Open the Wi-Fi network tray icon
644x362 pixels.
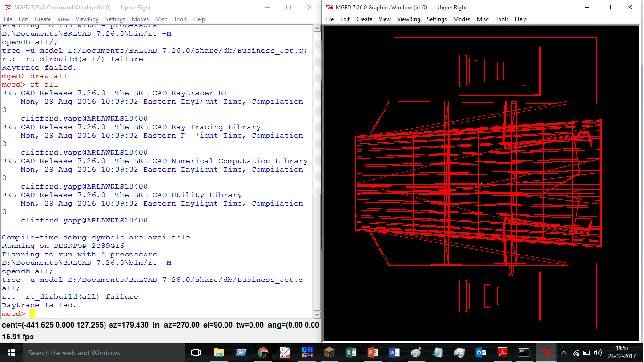575,353
